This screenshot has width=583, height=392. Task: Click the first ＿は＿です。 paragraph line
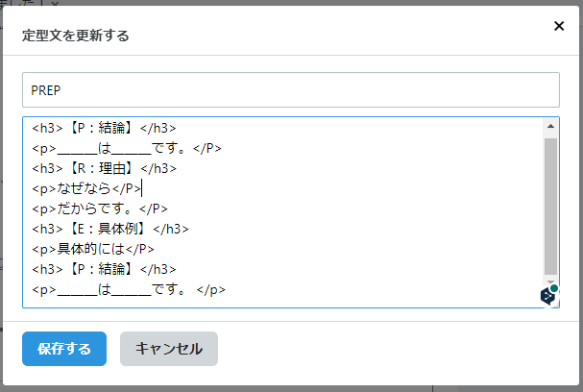tap(127, 148)
